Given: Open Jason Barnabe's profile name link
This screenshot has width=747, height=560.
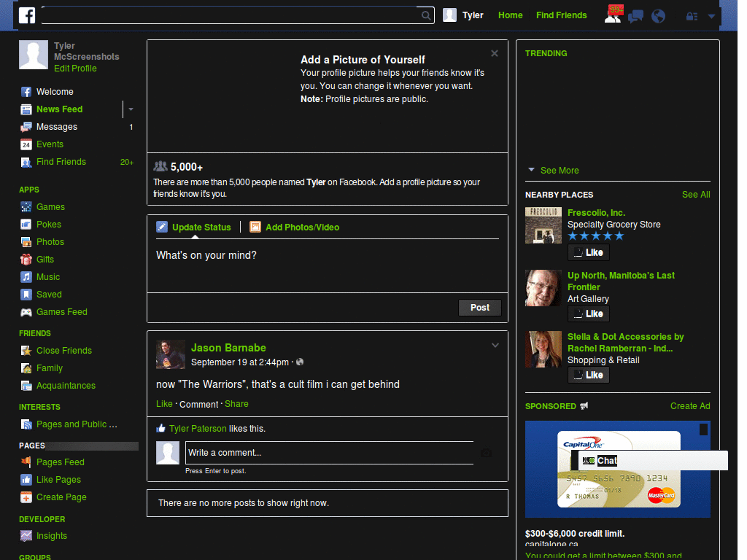Looking at the screenshot, I should pyautogui.click(x=228, y=348).
